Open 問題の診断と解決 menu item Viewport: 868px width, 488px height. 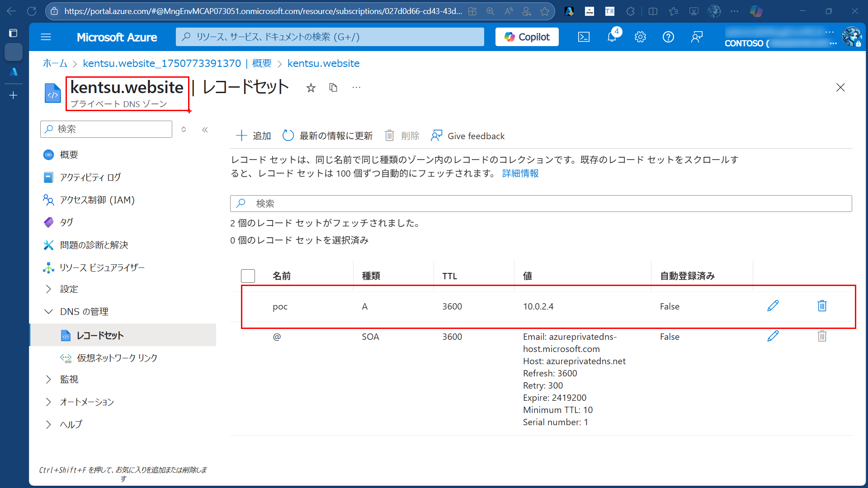[x=94, y=245]
